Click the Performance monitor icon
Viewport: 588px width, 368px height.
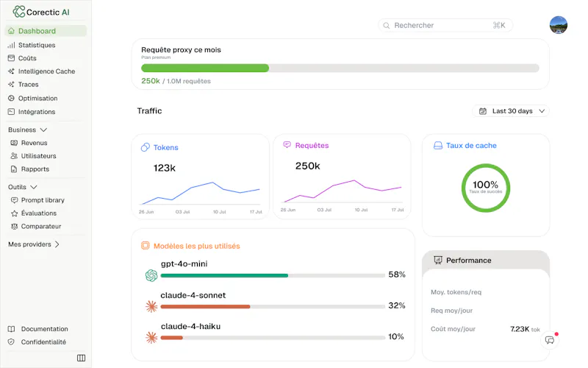click(x=437, y=261)
